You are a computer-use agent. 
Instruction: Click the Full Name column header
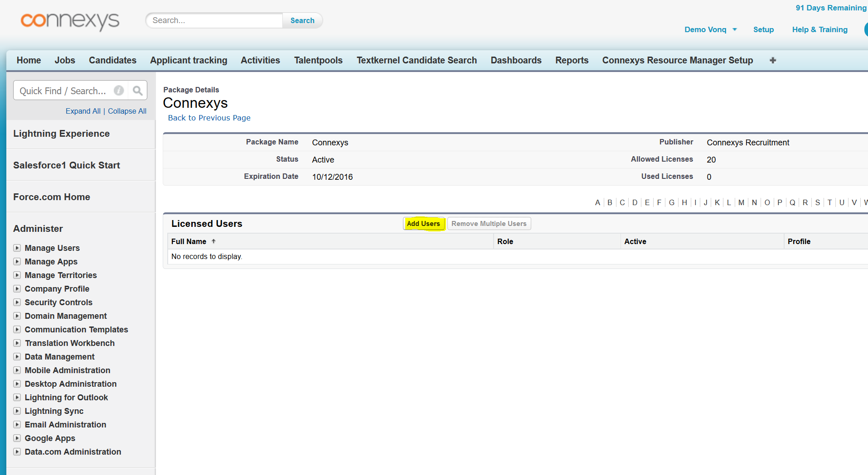(189, 241)
